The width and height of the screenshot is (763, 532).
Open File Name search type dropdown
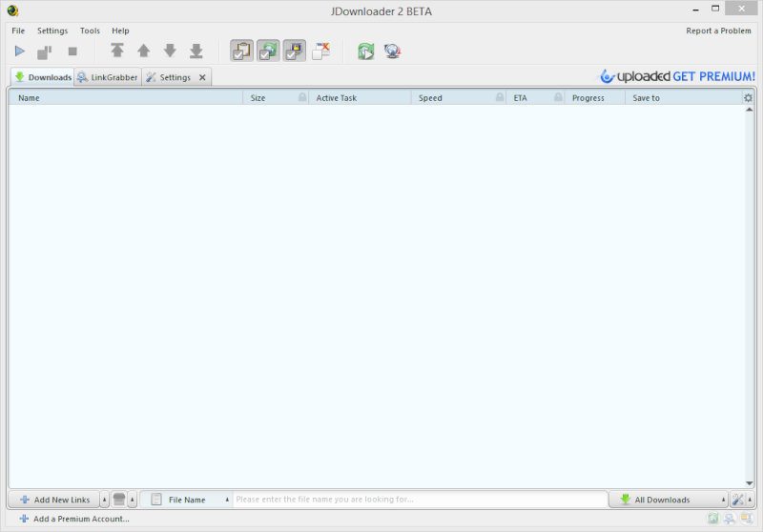click(x=187, y=500)
